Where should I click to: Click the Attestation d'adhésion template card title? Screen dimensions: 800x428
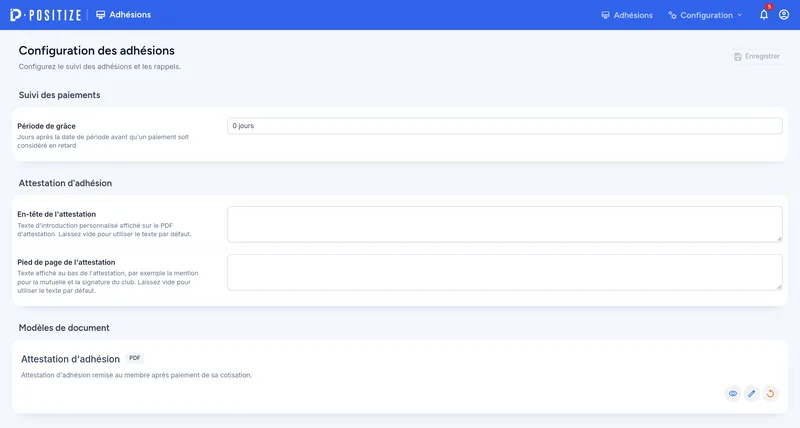70,359
